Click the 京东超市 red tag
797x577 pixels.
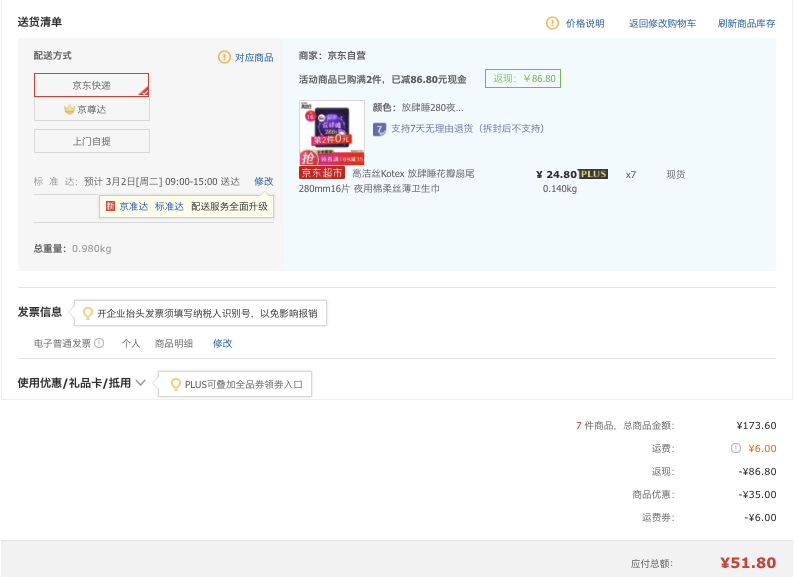tap(322, 173)
